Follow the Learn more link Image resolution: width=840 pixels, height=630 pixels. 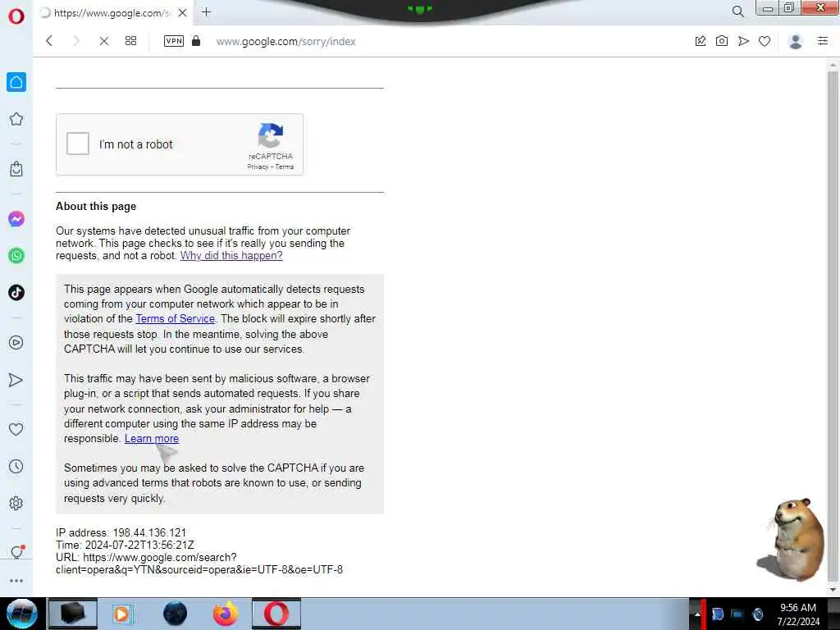point(152,438)
